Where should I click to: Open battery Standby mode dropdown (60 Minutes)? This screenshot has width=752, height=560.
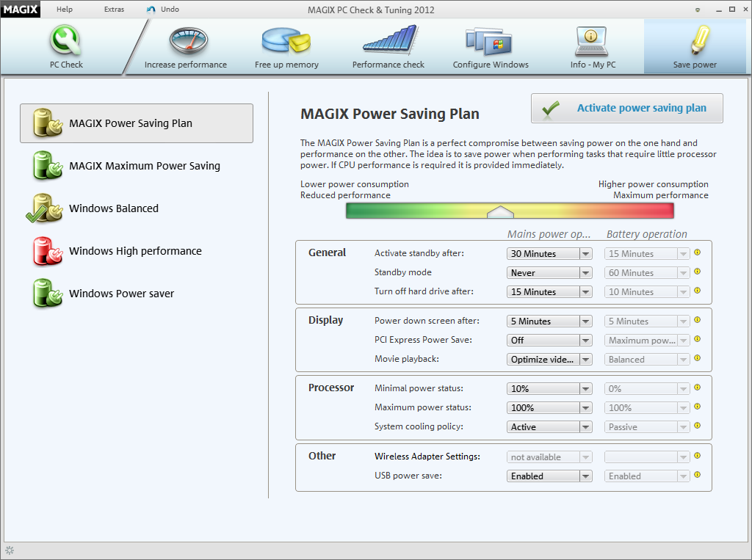(x=647, y=273)
